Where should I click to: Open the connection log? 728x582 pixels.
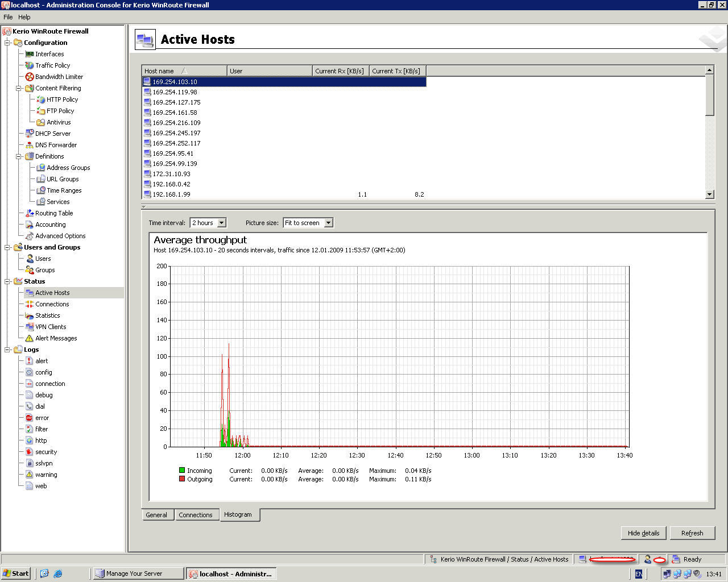(x=50, y=384)
